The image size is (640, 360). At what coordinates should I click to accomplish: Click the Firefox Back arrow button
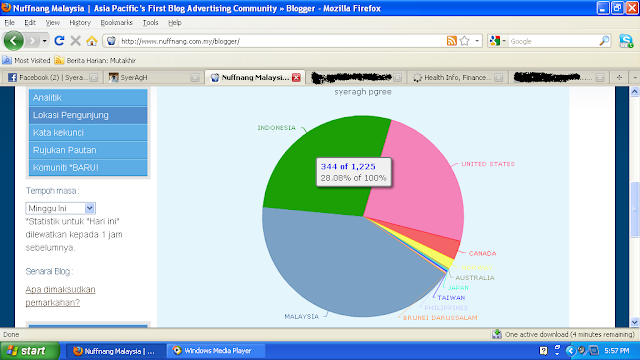(13, 41)
